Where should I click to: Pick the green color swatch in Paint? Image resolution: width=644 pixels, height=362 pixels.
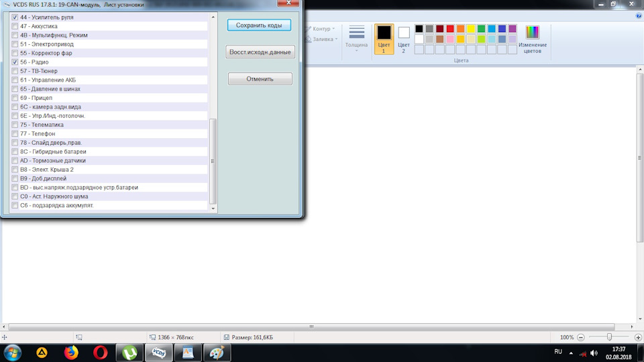[482, 29]
